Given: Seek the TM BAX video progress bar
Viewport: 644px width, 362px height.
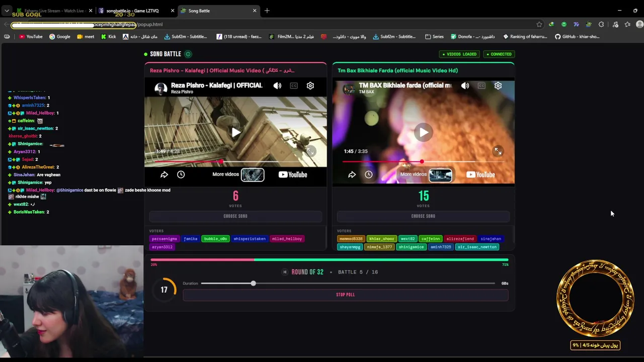Looking at the screenshot, I should (423, 162).
